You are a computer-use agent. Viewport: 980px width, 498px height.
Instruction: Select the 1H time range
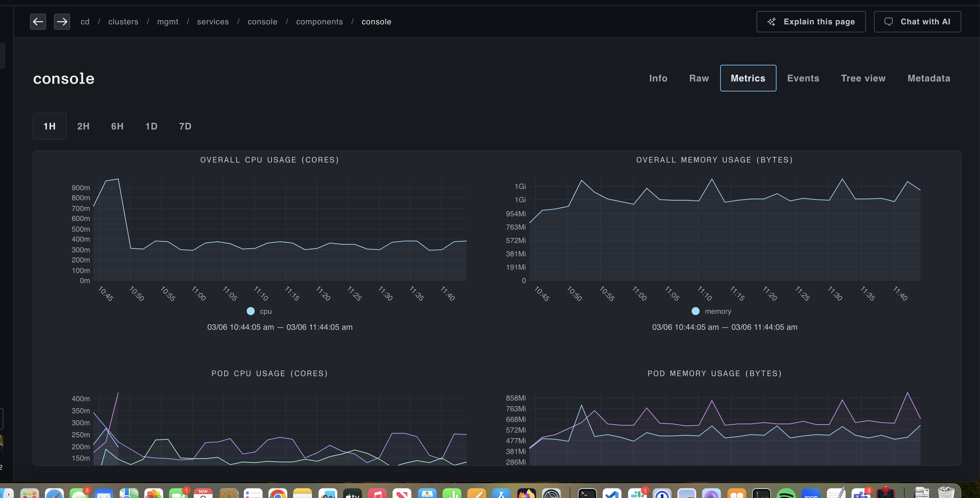49,126
